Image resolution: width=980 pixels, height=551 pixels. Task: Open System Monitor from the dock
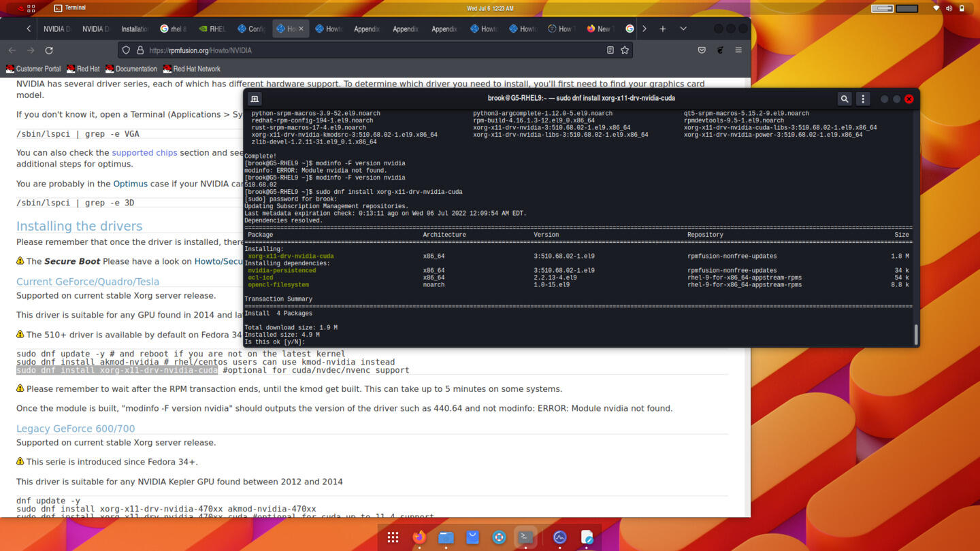pyautogui.click(x=560, y=537)
